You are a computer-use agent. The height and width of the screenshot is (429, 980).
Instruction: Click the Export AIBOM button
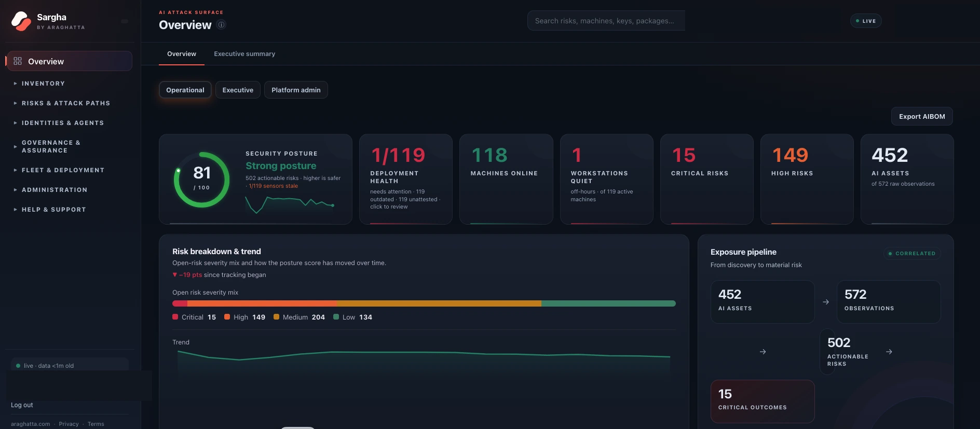(x=922, y=116)
